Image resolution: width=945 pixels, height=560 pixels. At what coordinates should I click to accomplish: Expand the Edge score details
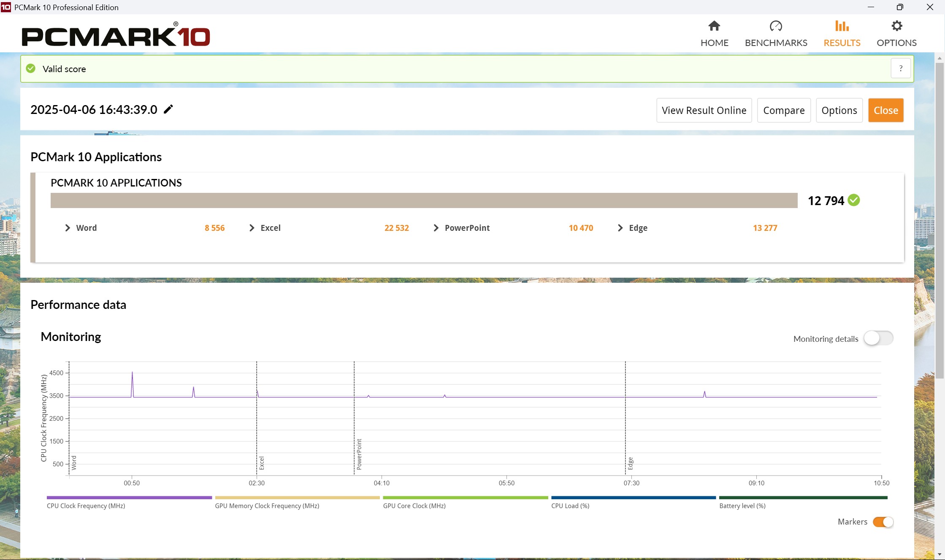pyautogui.click(x=620, y=228)
